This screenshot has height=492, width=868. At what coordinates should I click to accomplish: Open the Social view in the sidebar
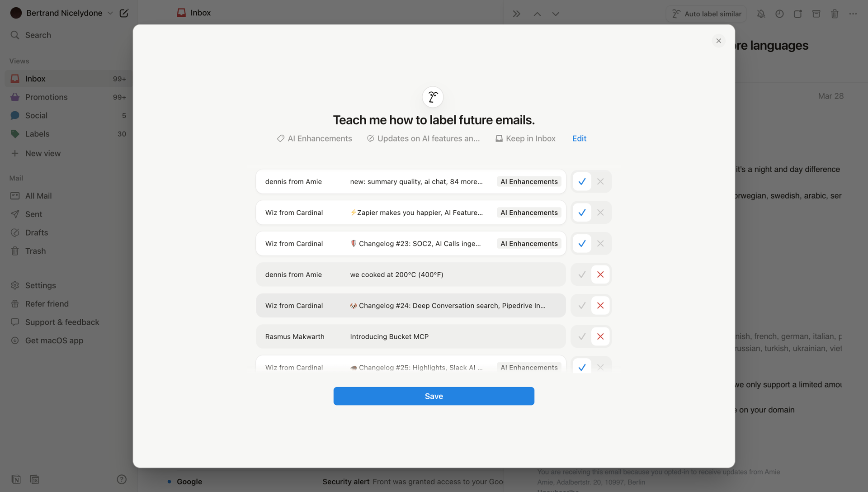coord(36,115)
